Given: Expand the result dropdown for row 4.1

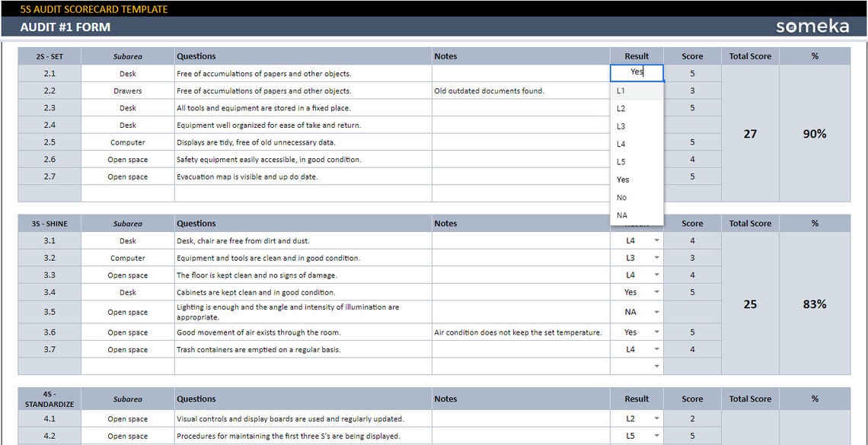Looking at the screenshot, I should [x=656, y=418].
